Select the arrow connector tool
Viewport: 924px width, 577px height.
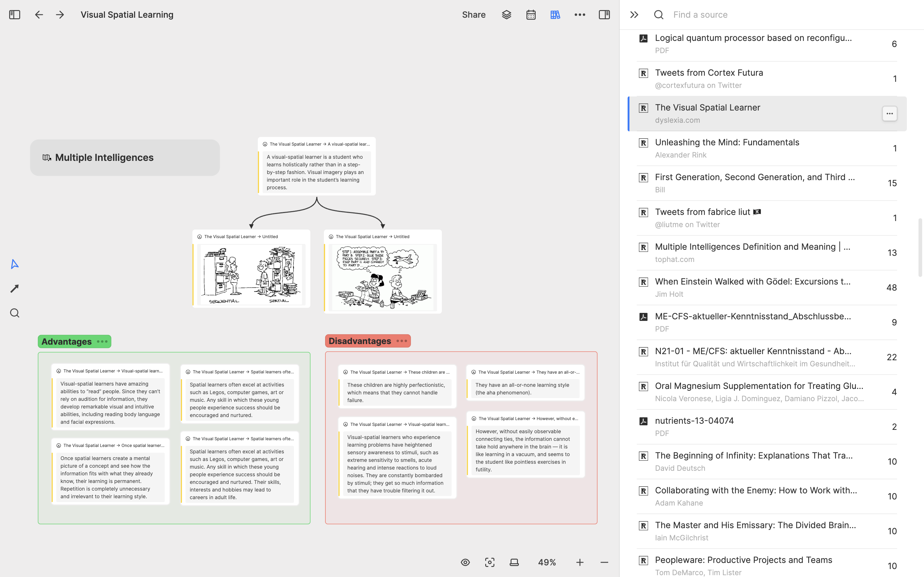point(14,288)
